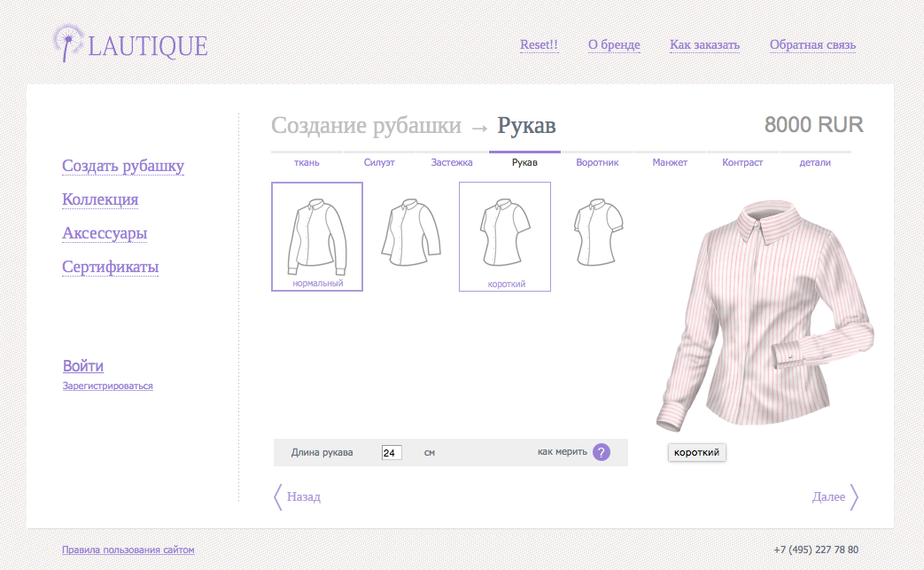Click the Lautique dandelion logo

(68, 43)
